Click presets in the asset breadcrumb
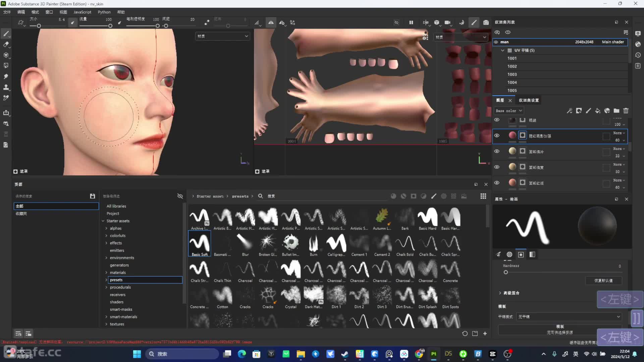 click(x=240, y=196)
